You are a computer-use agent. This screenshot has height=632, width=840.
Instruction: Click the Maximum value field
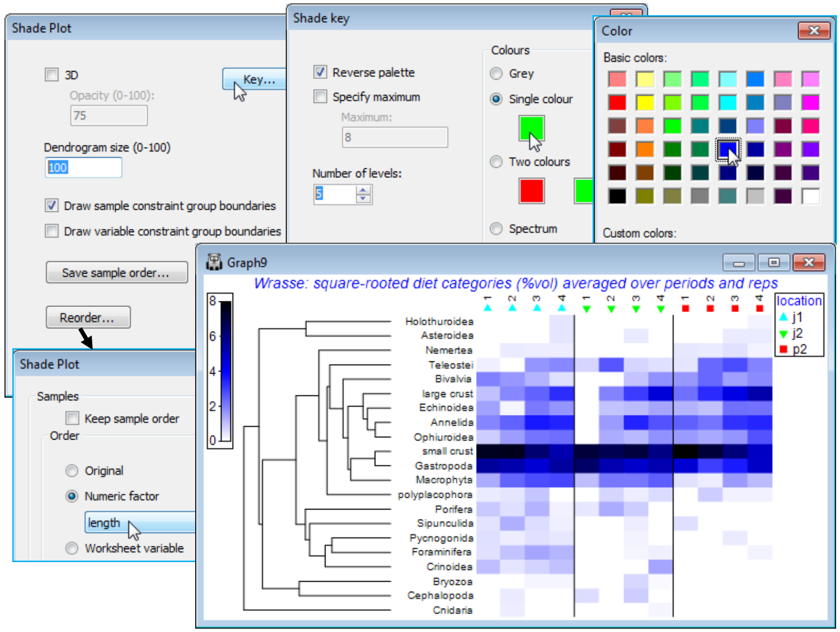[x=395, y=137]
